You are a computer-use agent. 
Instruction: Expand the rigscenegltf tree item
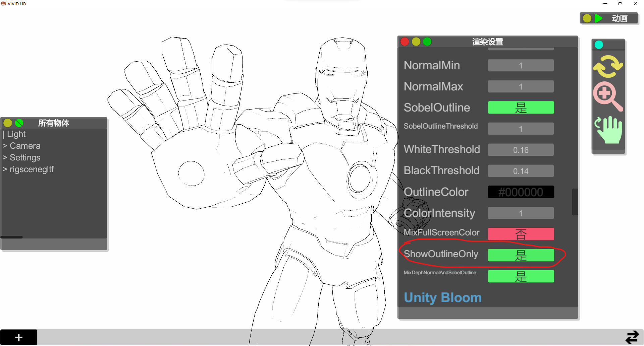pos(5,169)
